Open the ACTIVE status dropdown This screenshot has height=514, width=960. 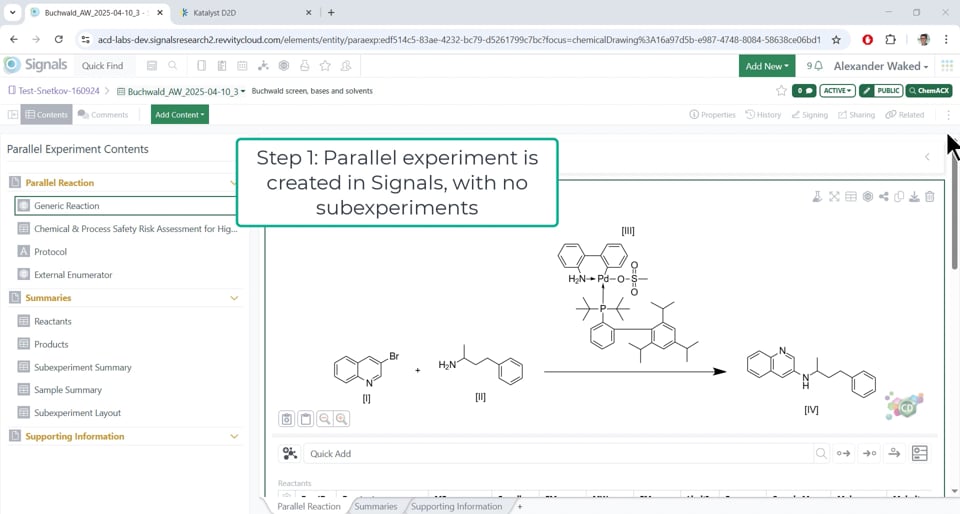[x=837, y=91]
